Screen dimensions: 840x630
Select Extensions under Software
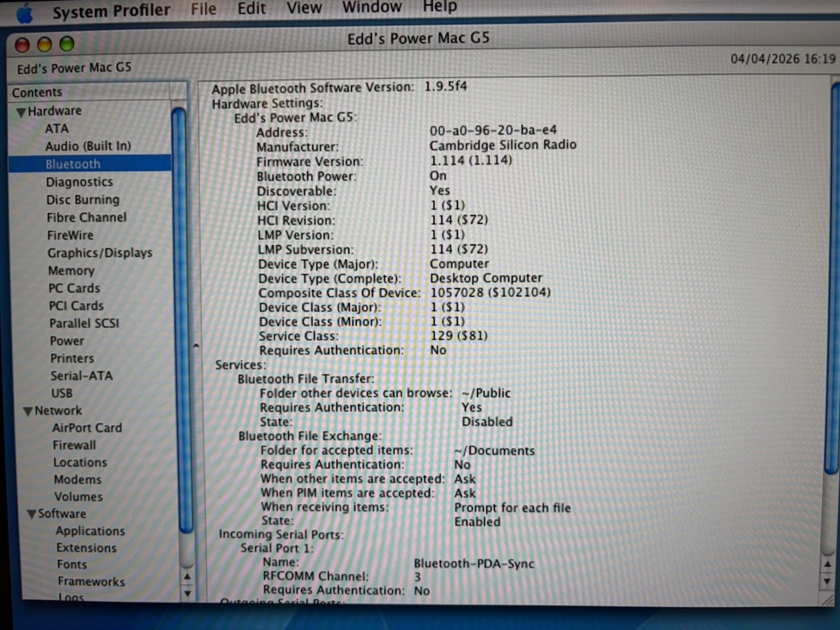click(x=86, y=548)
